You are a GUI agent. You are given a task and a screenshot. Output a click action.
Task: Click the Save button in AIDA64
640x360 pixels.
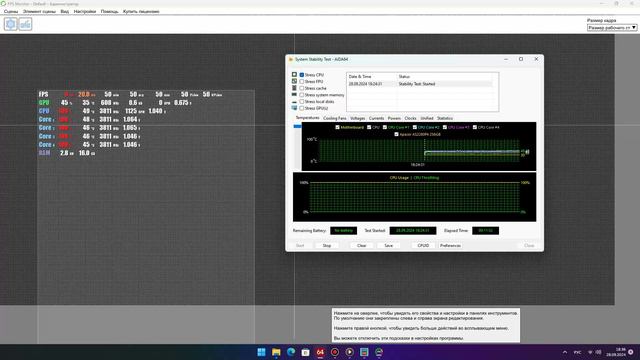[389, 246]
